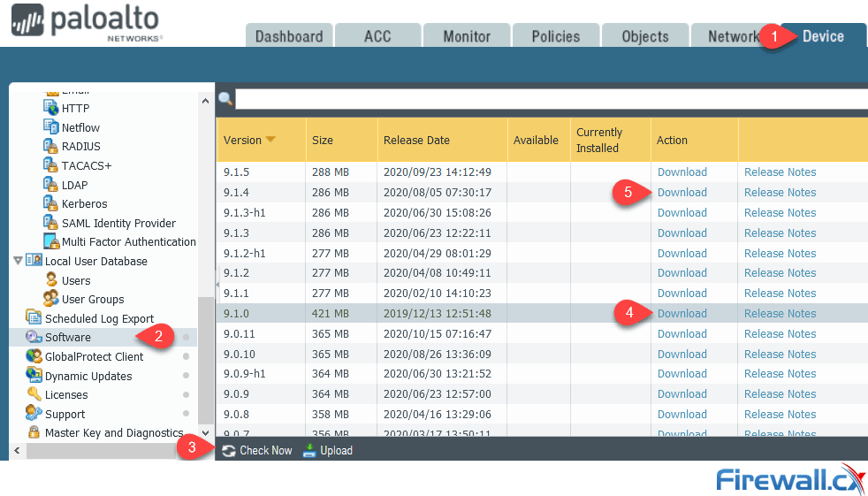This screenshot has width=868, height=496.
Task: Click the Users person icon
Action: coord(51,280)
